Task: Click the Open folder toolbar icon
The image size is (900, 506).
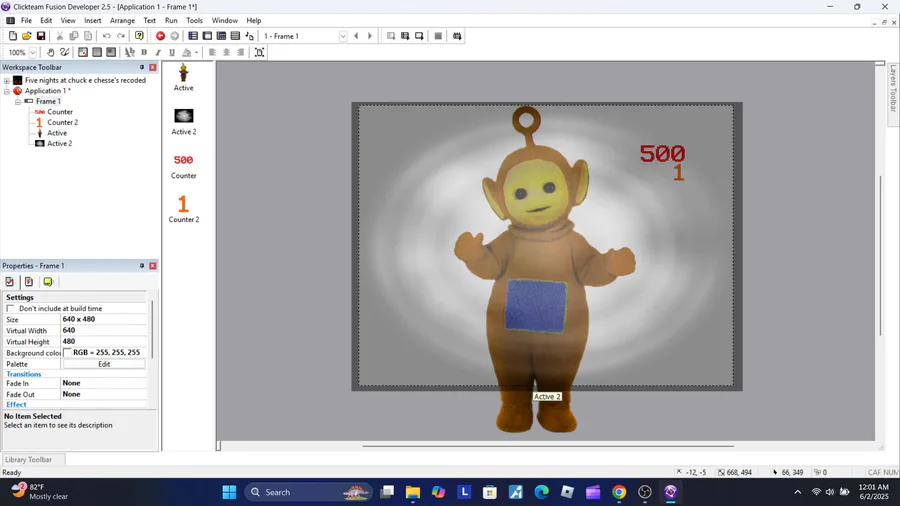Action: 26,36
